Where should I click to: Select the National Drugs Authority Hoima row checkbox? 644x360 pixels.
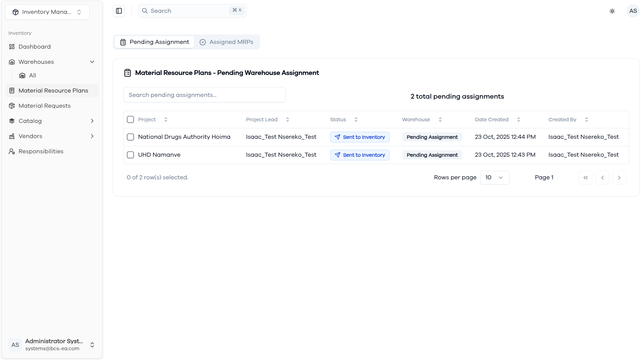(x=130, y=137)
